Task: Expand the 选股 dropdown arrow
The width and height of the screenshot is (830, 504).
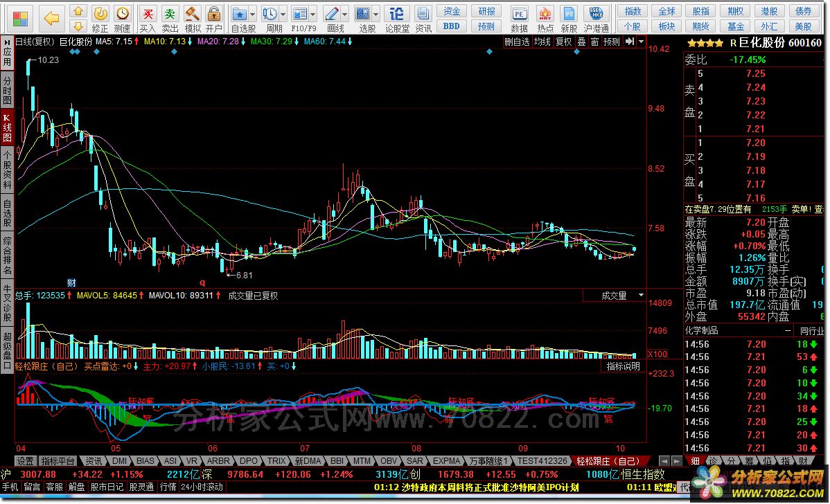Action: coord(376,15)
